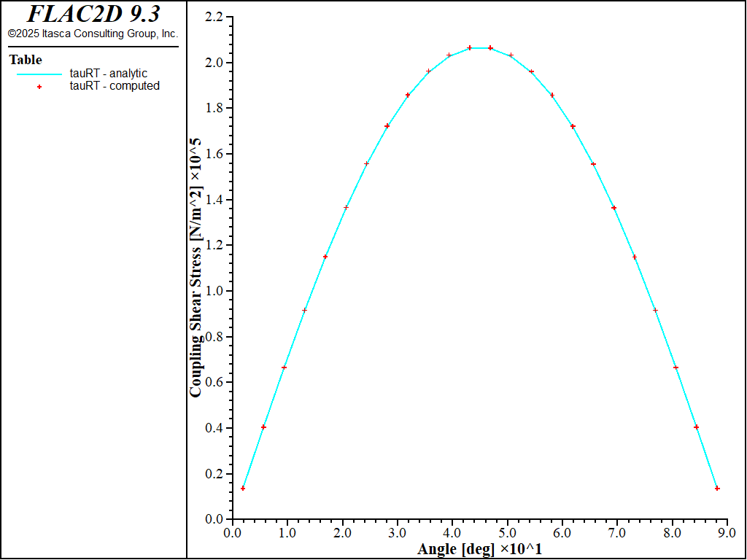Click the 4.0 tick label on x-axis
The image size is (747, 560).
point(452,533)
